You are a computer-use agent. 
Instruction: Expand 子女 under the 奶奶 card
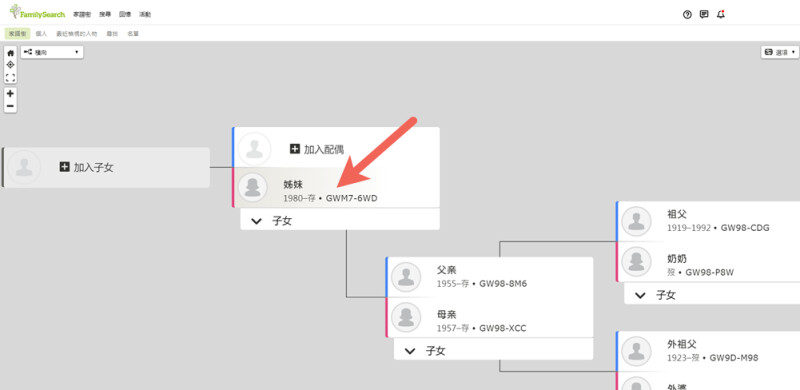(x=712, y=295)
